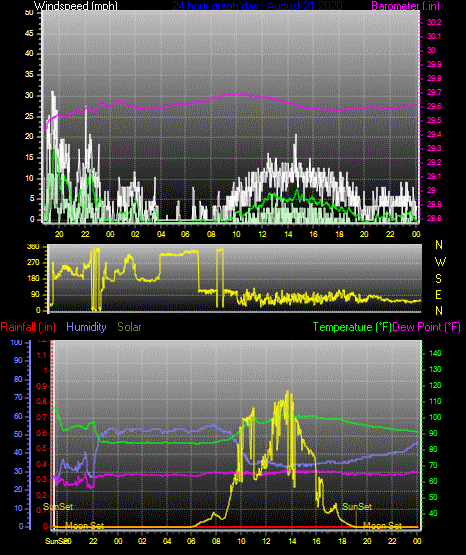This screenshot has width=466, height=555.
Task: Click the blue 80 humidity scale value
Action: (18, 379)
